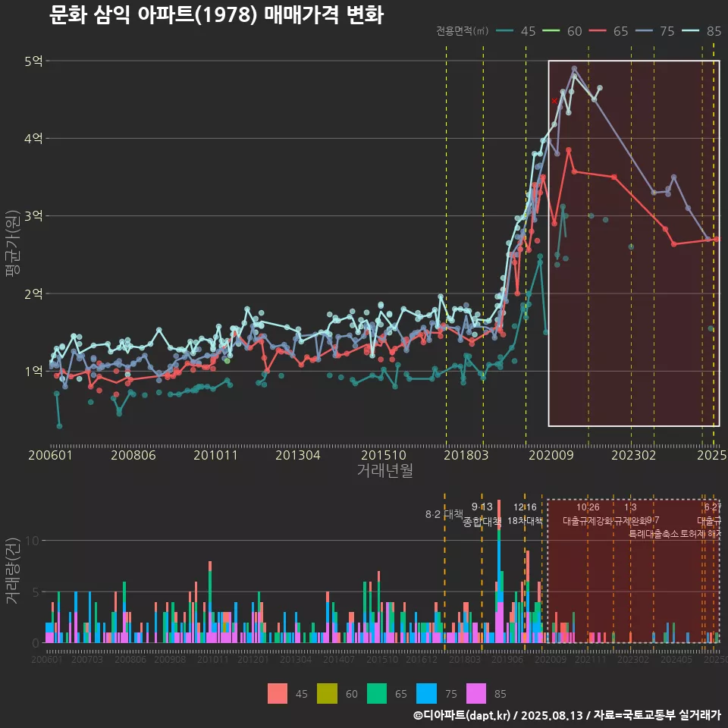Select the 75 line legend entry at top
Image resolution: width=728 pixels, height=728 pixels.
[x=655, y=31]
